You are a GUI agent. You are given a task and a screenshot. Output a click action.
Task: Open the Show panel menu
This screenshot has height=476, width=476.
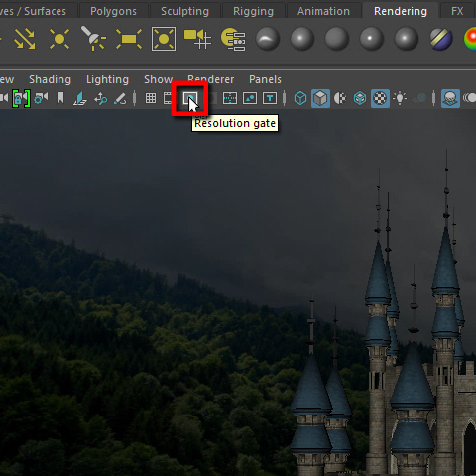coord(158,79)
